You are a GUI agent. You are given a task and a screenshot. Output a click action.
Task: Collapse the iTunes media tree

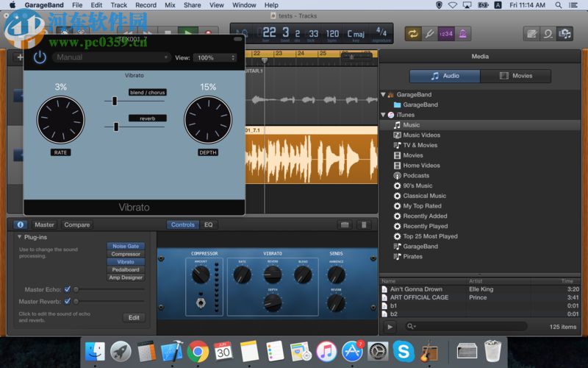click(383, 115)
